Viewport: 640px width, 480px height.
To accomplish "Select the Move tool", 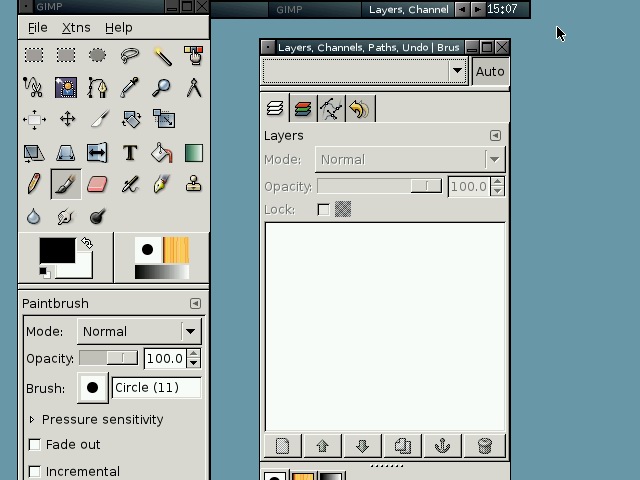I will coord(66,120).
